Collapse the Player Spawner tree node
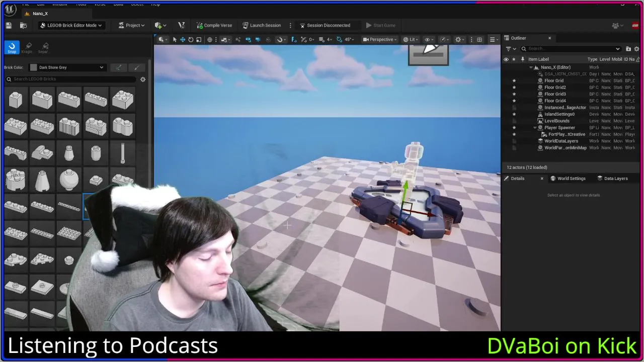The image size is (644, 362). point(535,128)
